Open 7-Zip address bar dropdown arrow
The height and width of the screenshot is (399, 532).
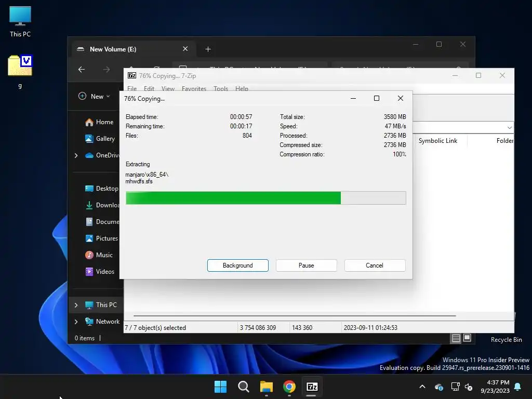tap(509, 128)
